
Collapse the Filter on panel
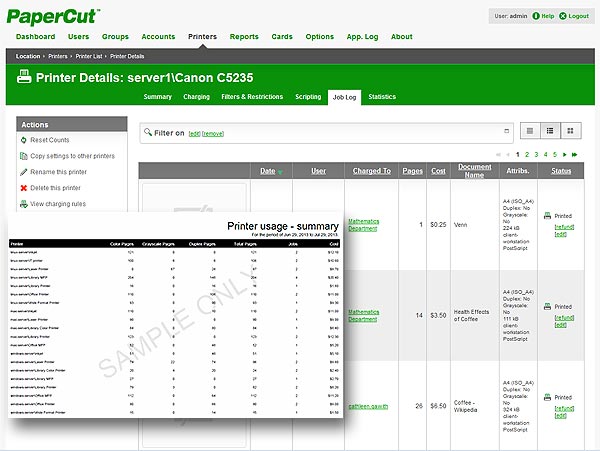505,132
